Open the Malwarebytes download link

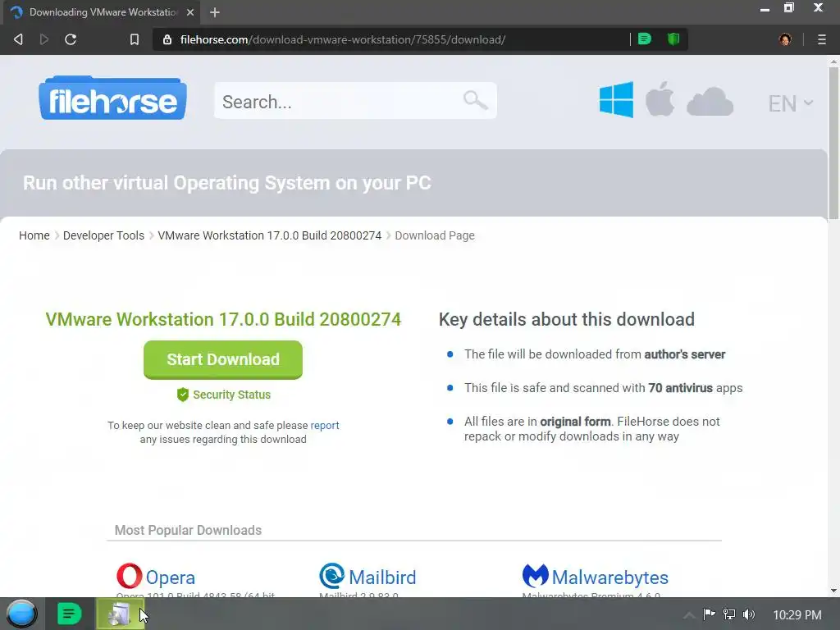click(x=610, y=577)
